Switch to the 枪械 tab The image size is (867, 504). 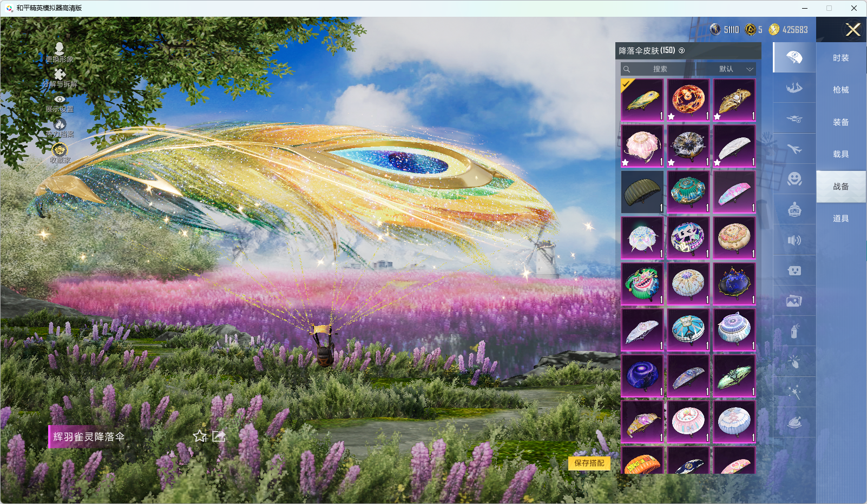pyautogui.click(x=841, y=90)
